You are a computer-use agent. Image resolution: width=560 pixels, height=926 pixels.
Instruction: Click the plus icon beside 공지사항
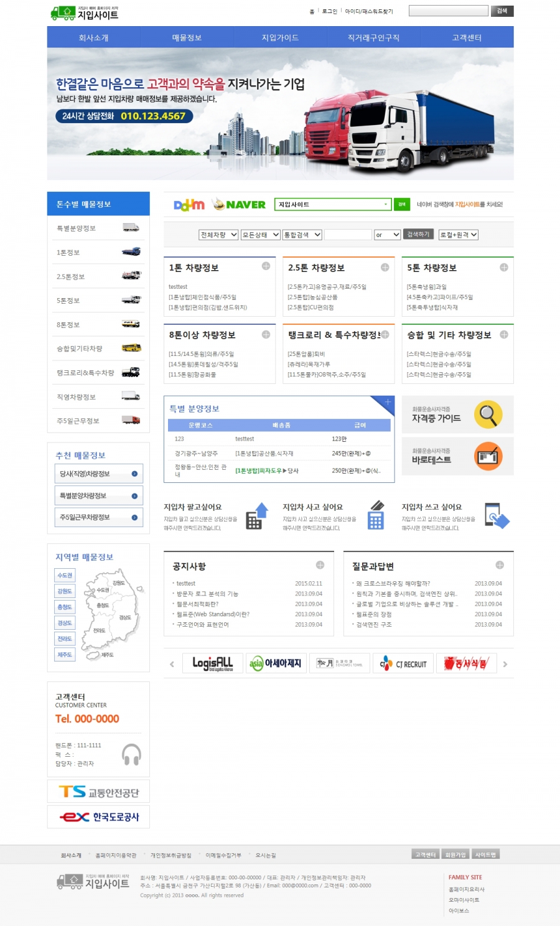click(x=320, y=565)
